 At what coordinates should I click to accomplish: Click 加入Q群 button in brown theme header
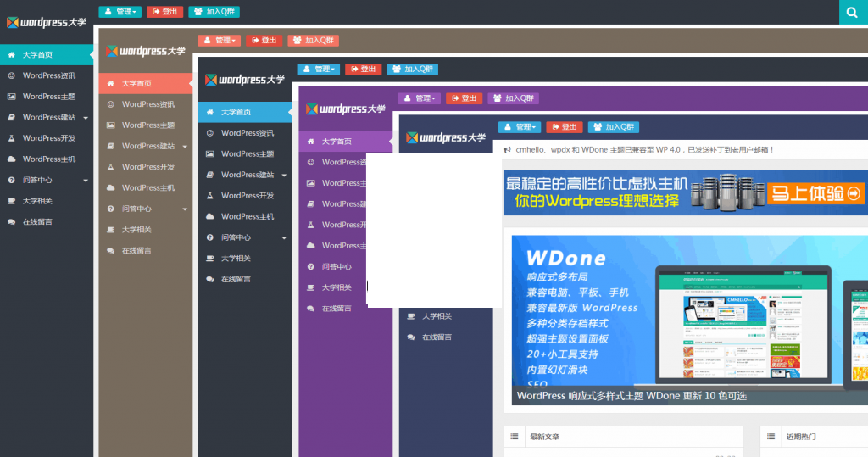tap(314, 41)
